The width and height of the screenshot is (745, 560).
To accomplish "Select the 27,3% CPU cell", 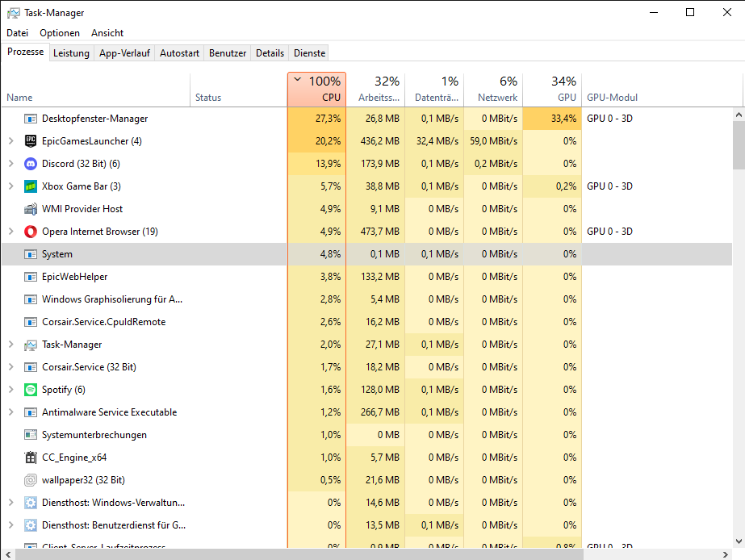I will tap(316, 119).
